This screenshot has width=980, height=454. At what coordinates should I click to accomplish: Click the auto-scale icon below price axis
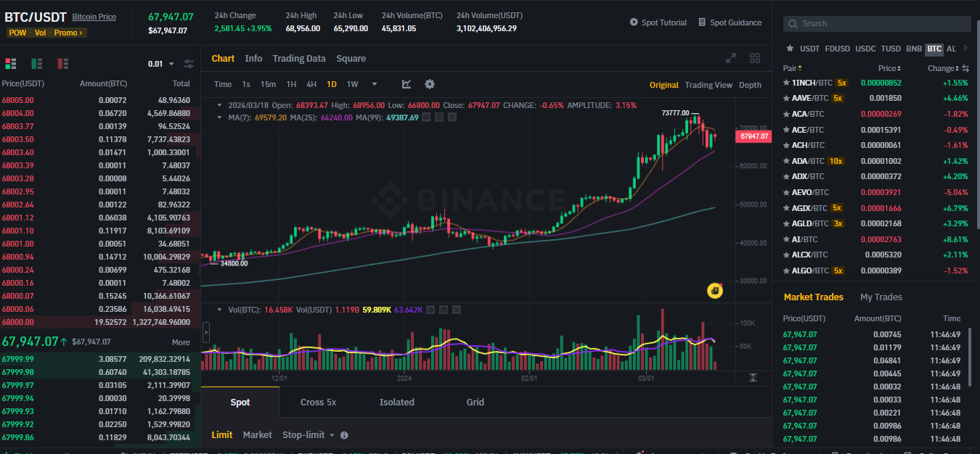(x=754, y=377)
